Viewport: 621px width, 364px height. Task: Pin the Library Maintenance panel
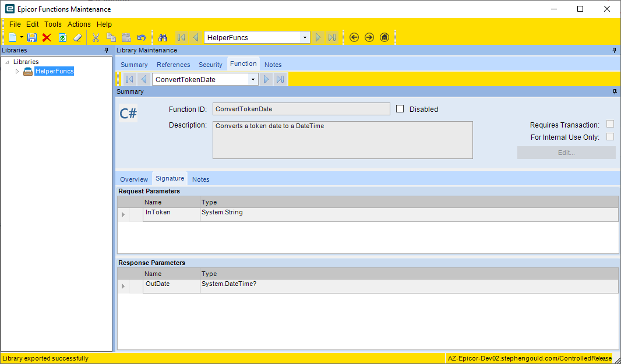614,50
